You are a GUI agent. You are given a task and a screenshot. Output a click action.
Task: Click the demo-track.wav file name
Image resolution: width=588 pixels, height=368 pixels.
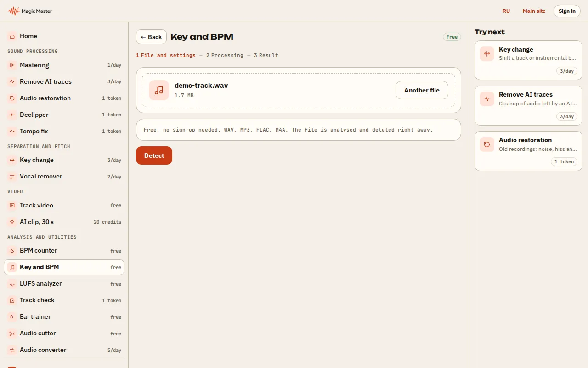tap(201, 86)
